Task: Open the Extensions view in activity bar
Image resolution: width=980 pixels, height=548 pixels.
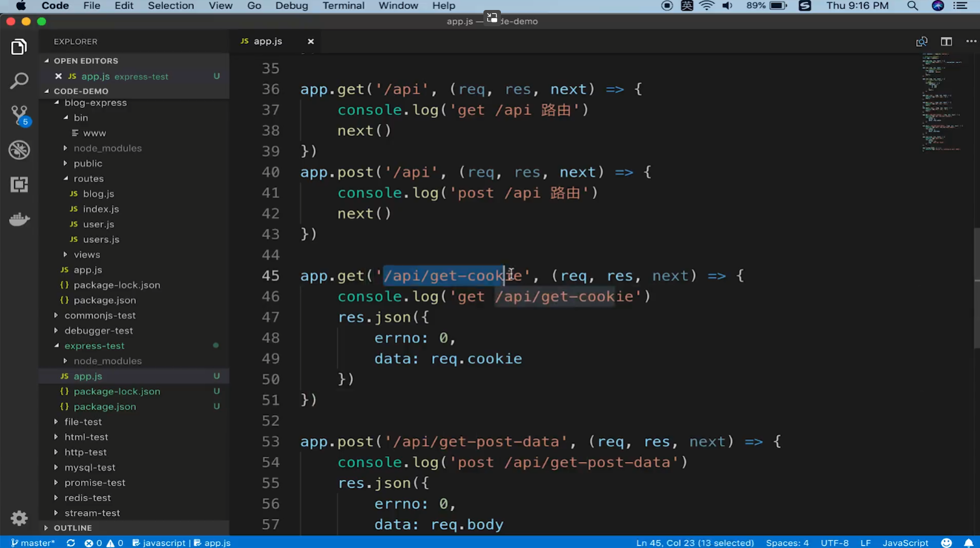Action: (x=19, y=185)
